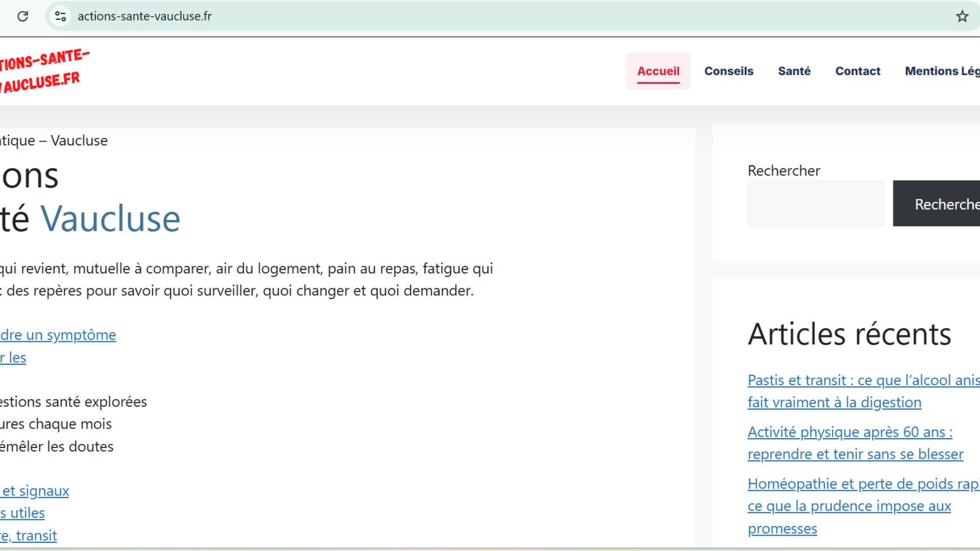Viewport: 980px width, 551px height.
Task: Follow the 'un symptôme' link
Action: (58, 335)
